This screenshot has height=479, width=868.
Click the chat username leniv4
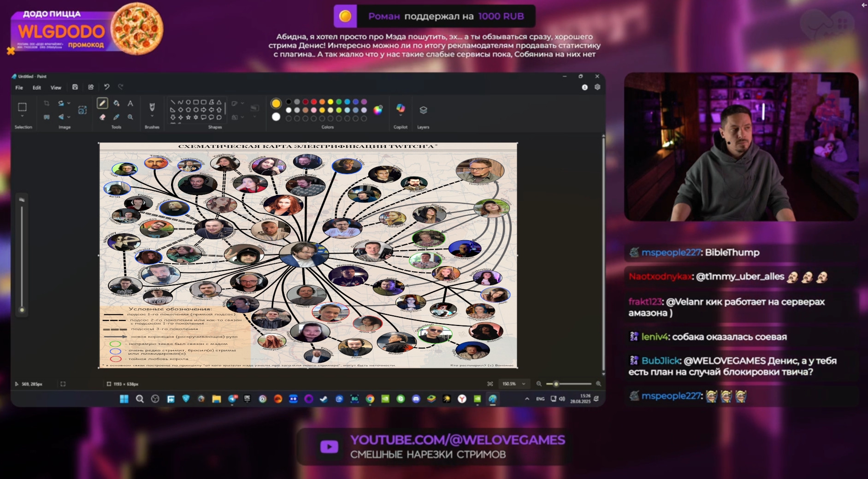[655, 337]
